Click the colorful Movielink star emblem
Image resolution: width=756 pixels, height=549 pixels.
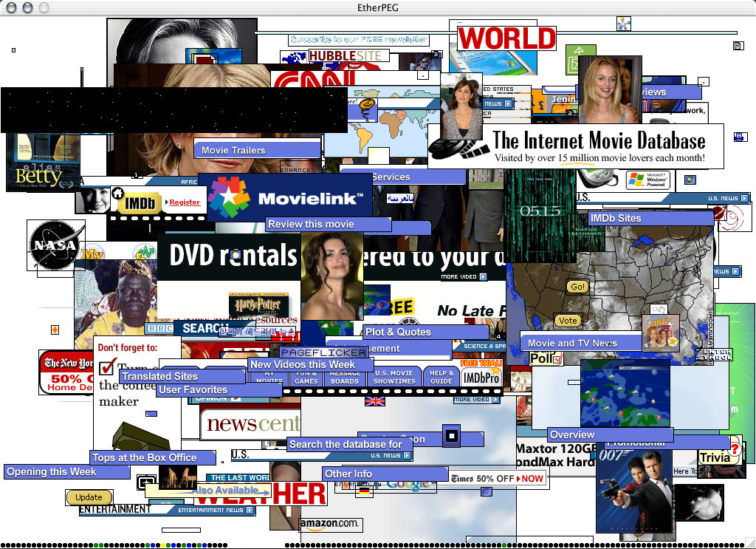pyautogui.click(x=229, y=196)
